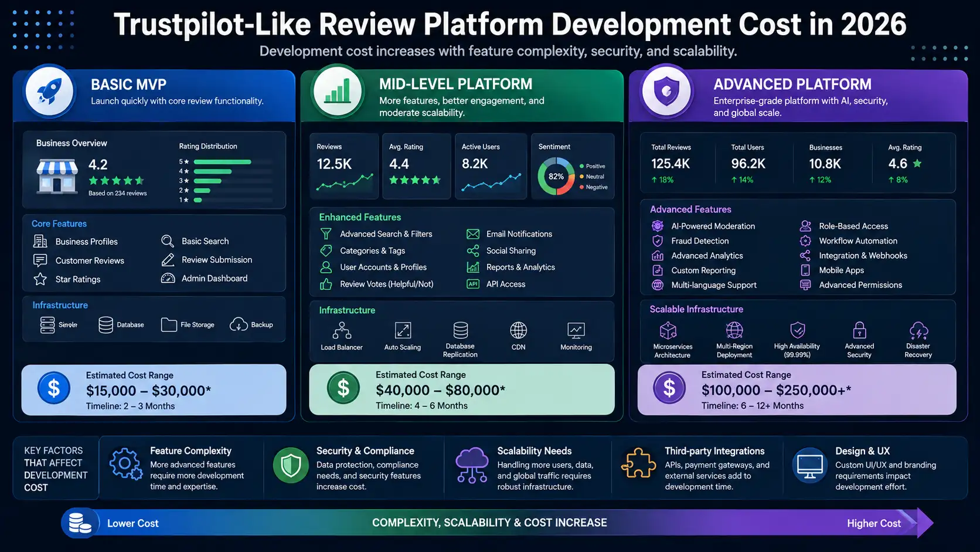The image size is (980, 552).
Task: Click the 1-star rating distribution bar
Action: click(198, 200)
